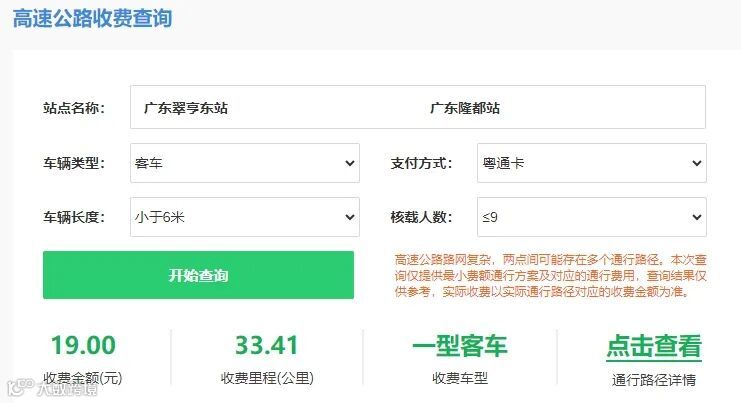This screenshot has height=403, width=741.
Task: Open 点击查看 route details link
Action: [x=654, y=346]
